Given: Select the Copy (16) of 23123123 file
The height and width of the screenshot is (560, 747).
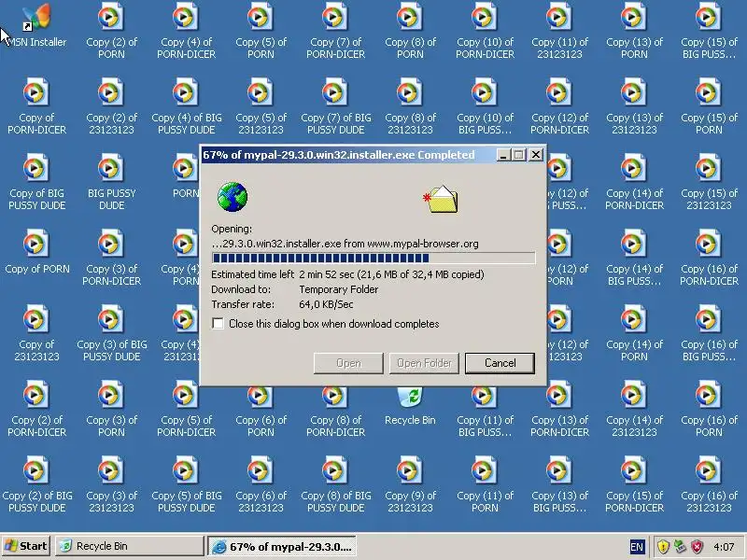Looking at the screenshot, I should click(709, 485).
